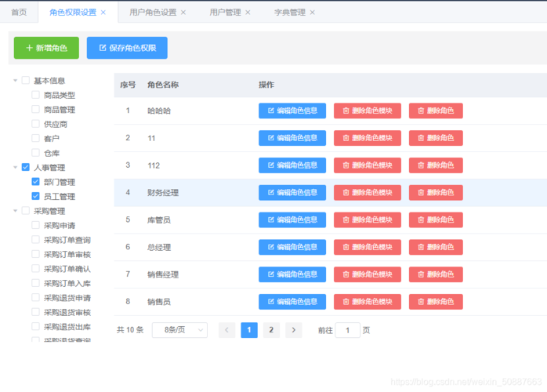Viewport: 547px width, 392px height.
Task: Open the 8条/页 page size dropdown
Action: click(x=179, y=330)
